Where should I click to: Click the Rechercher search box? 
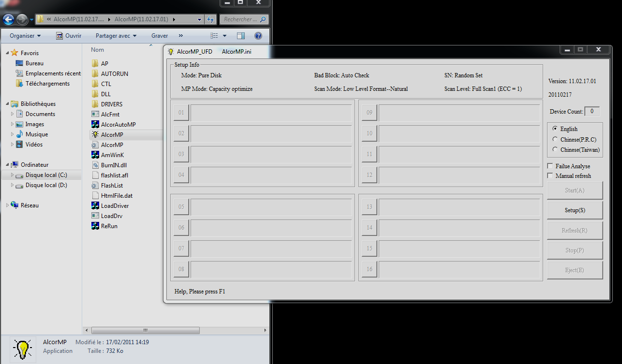click(244, 19)
